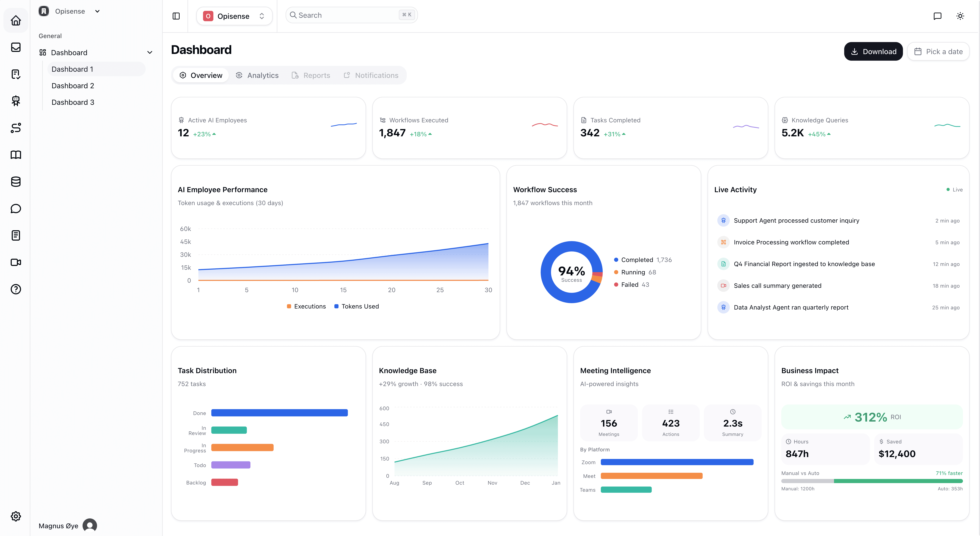Open the chat bubble icon in sidebar
The height and width of the screenshot is (536, 980).
coord(16,209)
